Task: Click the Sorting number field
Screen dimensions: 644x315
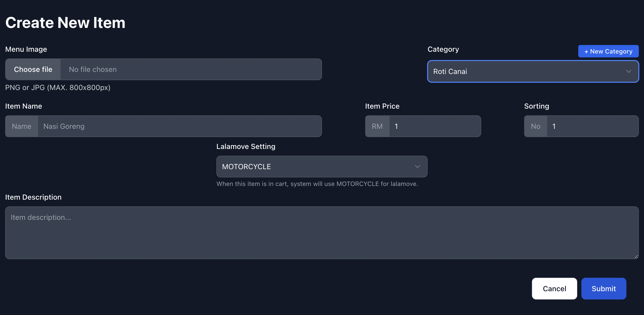Action: coord(592,126)
